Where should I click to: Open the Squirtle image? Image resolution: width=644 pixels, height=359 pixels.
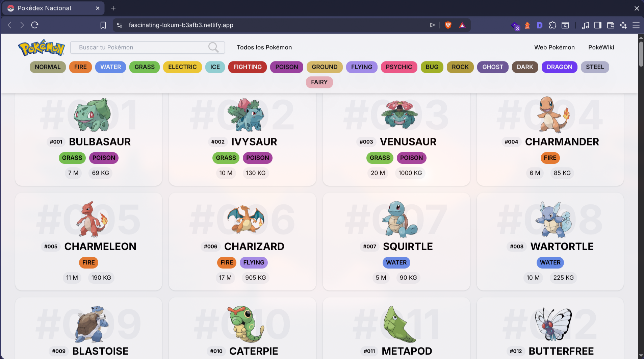(400, 220)
